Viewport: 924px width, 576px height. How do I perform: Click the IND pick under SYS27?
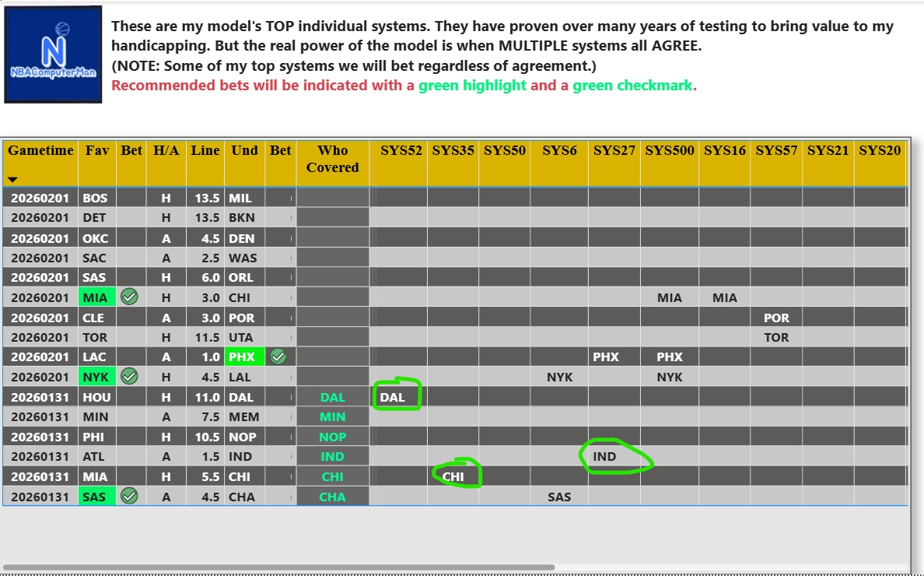coord(604,456)
